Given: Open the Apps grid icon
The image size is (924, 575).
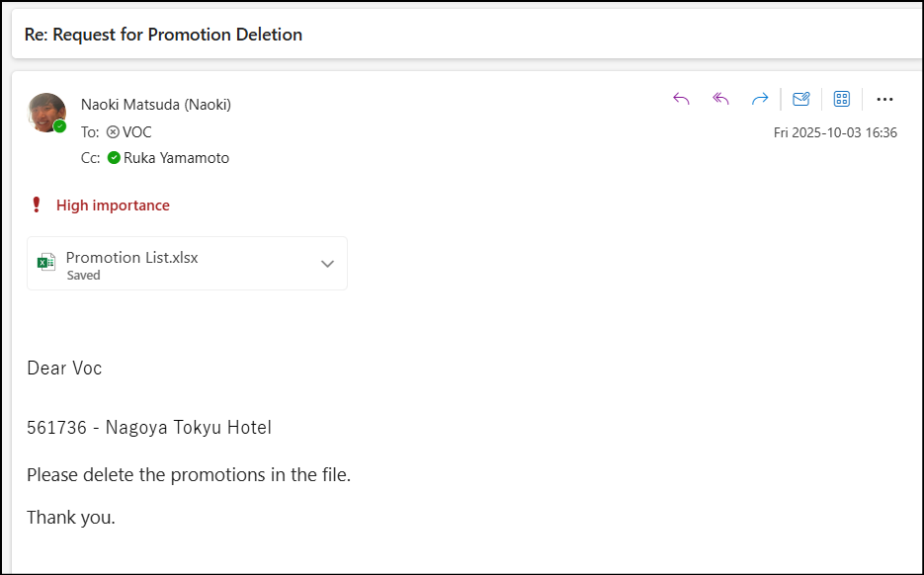Looking at the screenshot, I should point(842,99).
